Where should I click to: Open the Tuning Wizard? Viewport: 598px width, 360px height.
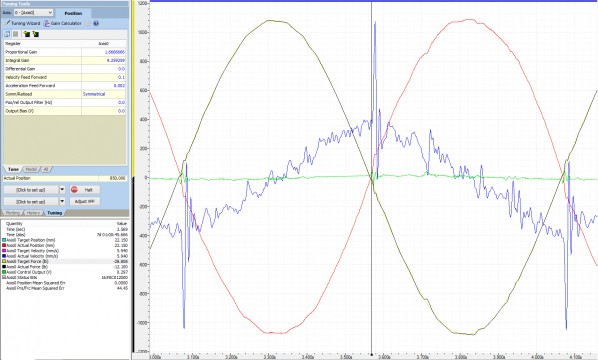[22, 23]
